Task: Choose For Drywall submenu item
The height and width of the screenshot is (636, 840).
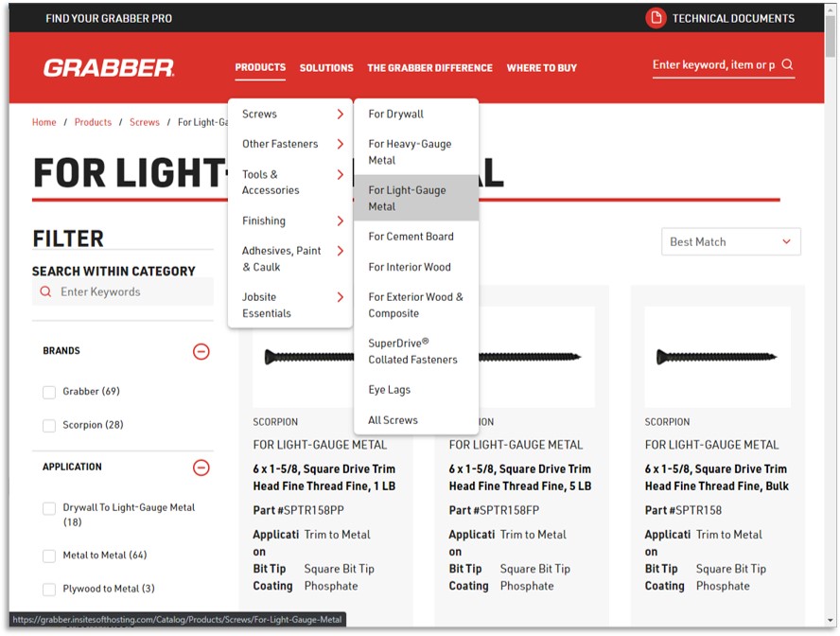Action: [416, 114]
